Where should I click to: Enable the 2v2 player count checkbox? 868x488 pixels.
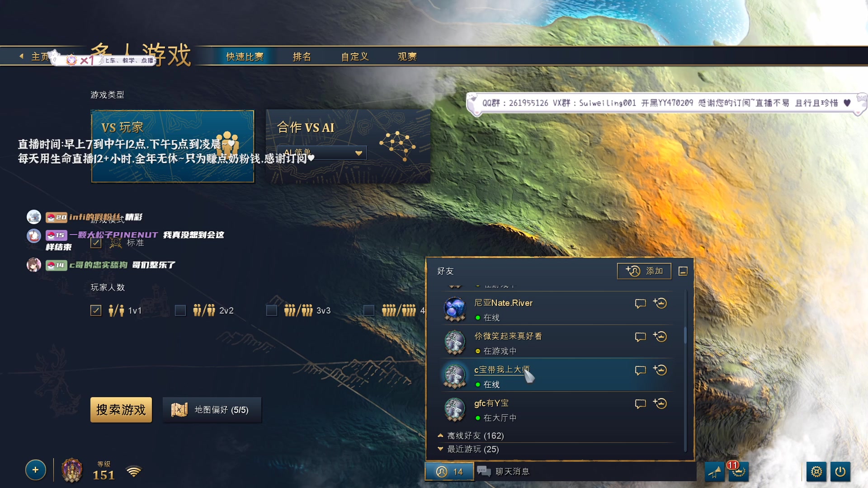point(181,310)
